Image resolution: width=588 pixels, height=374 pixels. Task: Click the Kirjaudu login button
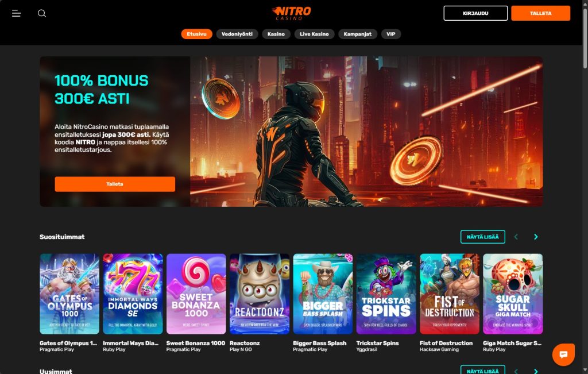point(475,13)
